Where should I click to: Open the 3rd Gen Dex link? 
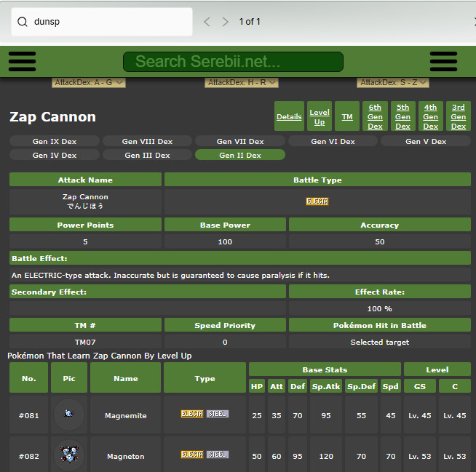coord(459,116)
